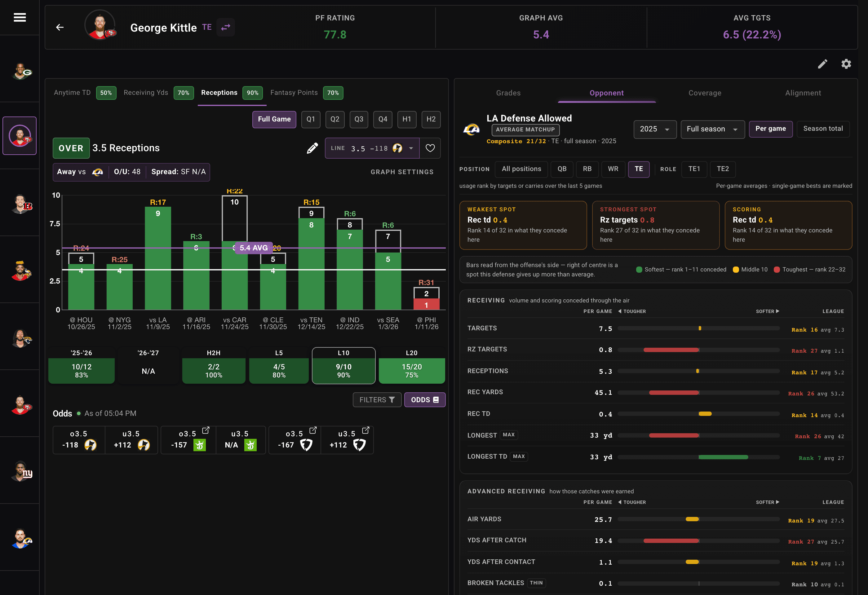Image resolution: width=868 pixels, height=595 pixels.
Task: Click the DraftKings logo beside u3.5 N/A
Action: point(250,445)
